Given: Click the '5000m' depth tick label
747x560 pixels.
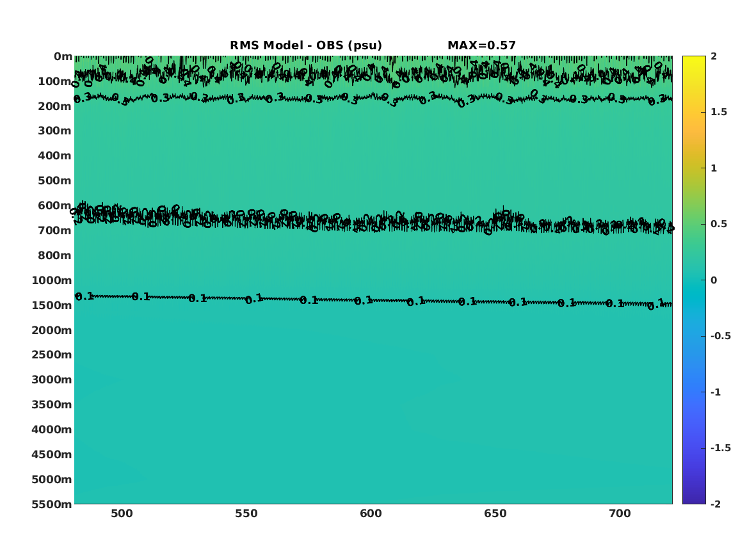Looking at the screenshot, I should coord(52,479).
